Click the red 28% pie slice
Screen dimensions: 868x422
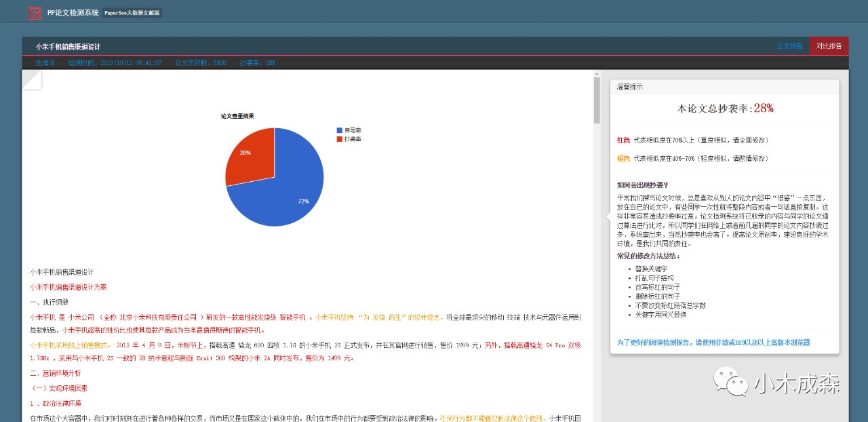250,157
